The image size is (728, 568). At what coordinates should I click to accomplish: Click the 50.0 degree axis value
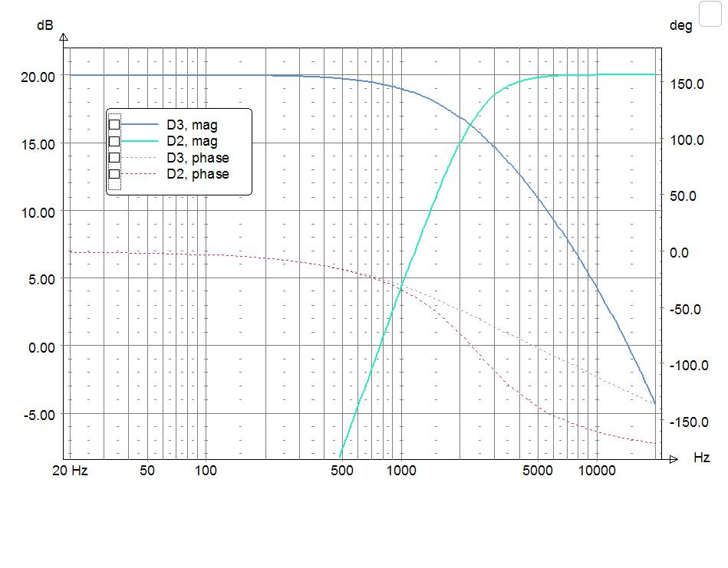684,196
